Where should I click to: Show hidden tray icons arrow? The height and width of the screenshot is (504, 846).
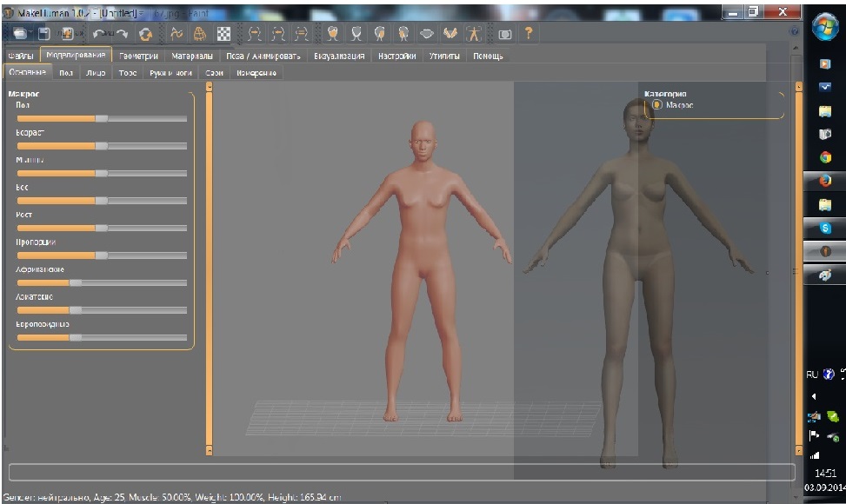[x=813, y=396]
